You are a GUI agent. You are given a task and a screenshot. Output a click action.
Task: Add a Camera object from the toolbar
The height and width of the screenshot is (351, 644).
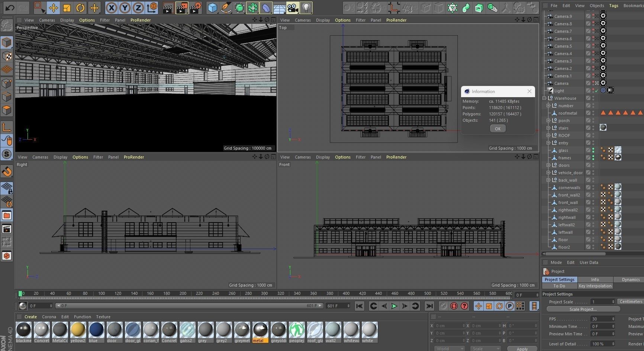click(293, 7)
